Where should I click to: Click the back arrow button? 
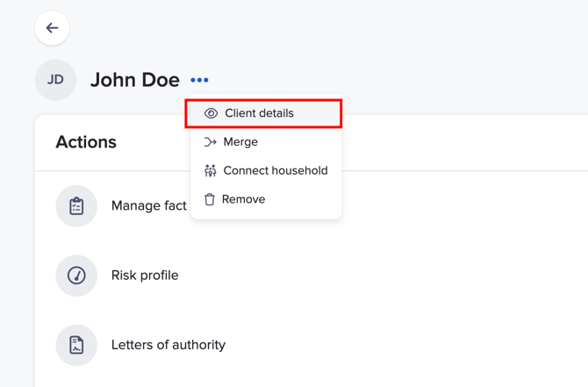52,28
